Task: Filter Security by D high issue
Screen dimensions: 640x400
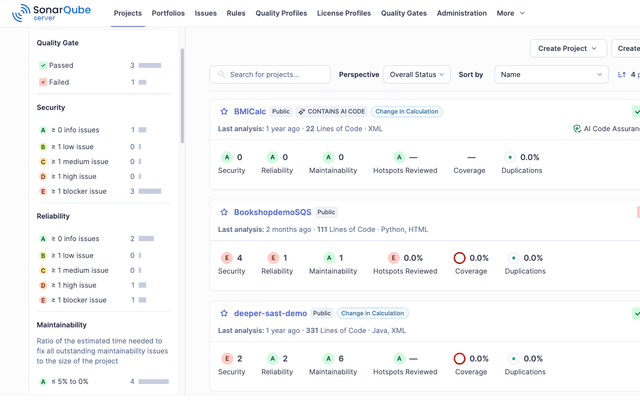Action: point(100,176)
